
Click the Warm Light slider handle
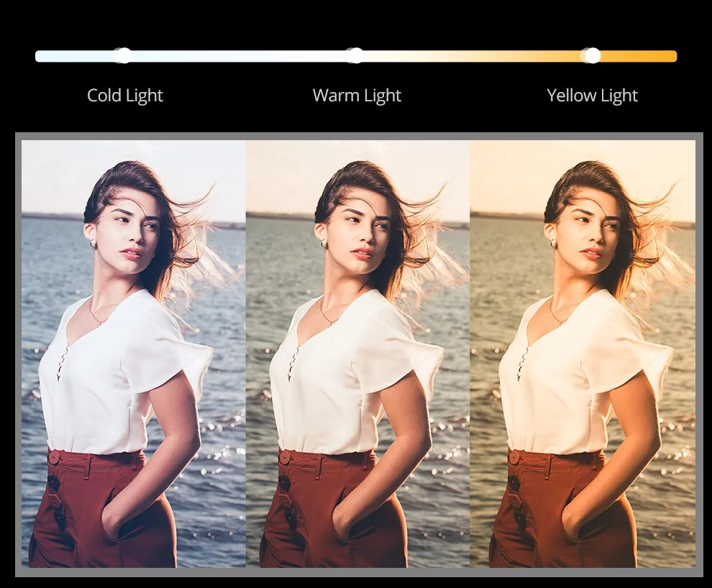[x=354, y=55]
